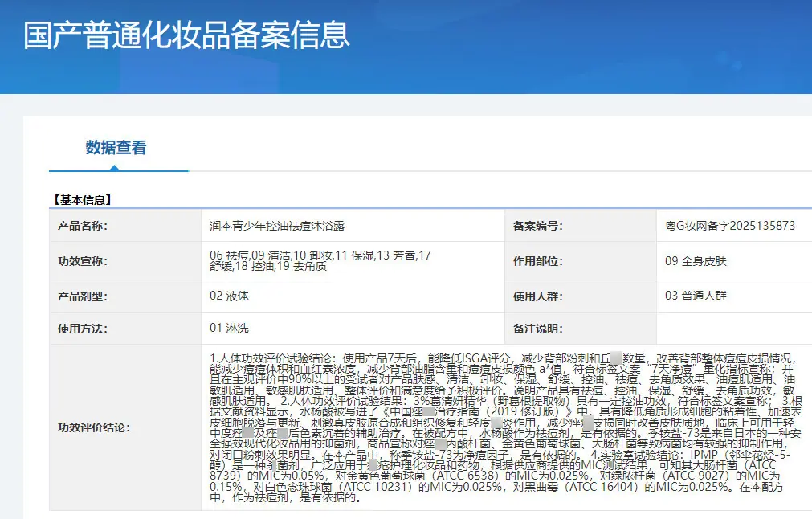Click the 作用部位 label cell

(581, 261)
